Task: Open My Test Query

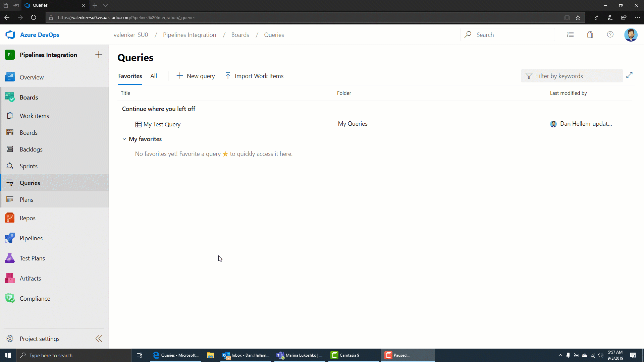Action: click(161, 124)
